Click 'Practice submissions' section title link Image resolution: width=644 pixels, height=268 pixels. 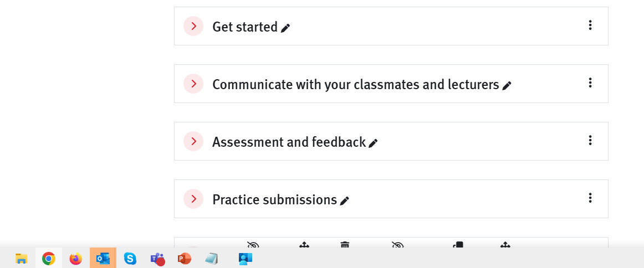(x=274, y=199)
